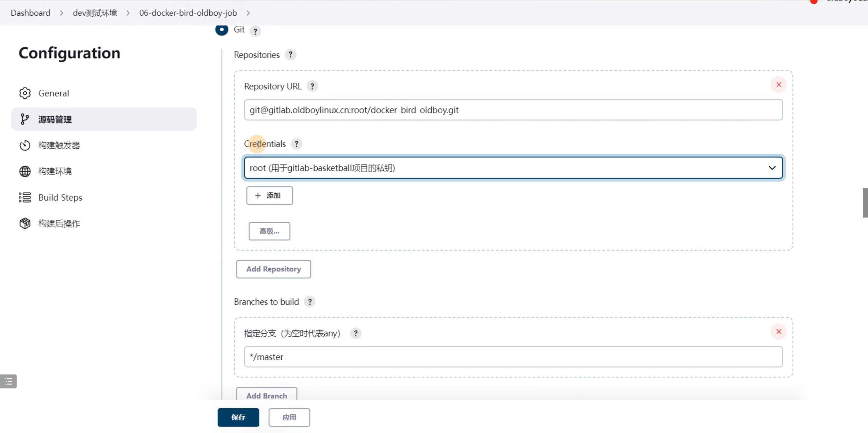Go to 构建环境 section
The height and width of the screenshot is (433, 868).
pos(55,171)
